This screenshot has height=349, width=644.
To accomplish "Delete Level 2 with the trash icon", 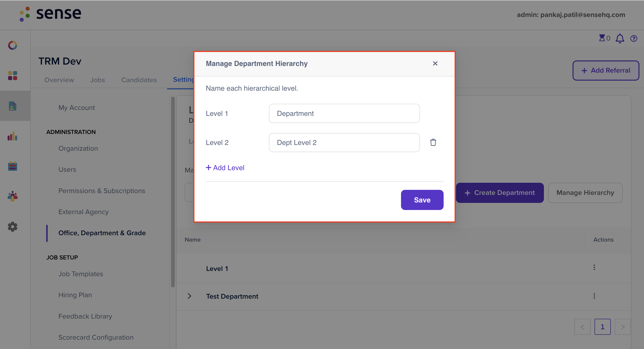I will click(x=433, y=142).
